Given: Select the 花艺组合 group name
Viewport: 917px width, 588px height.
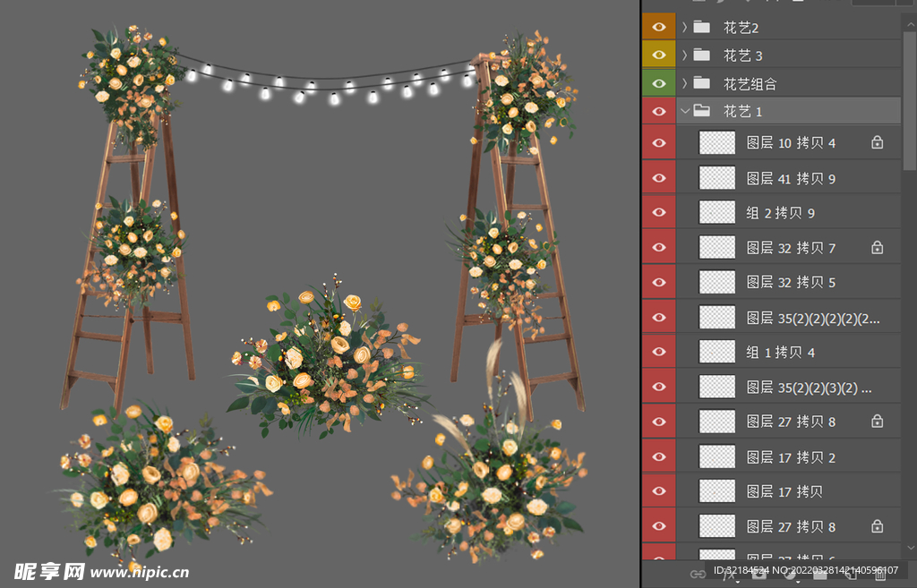Looking at the screenshot, I should 750,83.
